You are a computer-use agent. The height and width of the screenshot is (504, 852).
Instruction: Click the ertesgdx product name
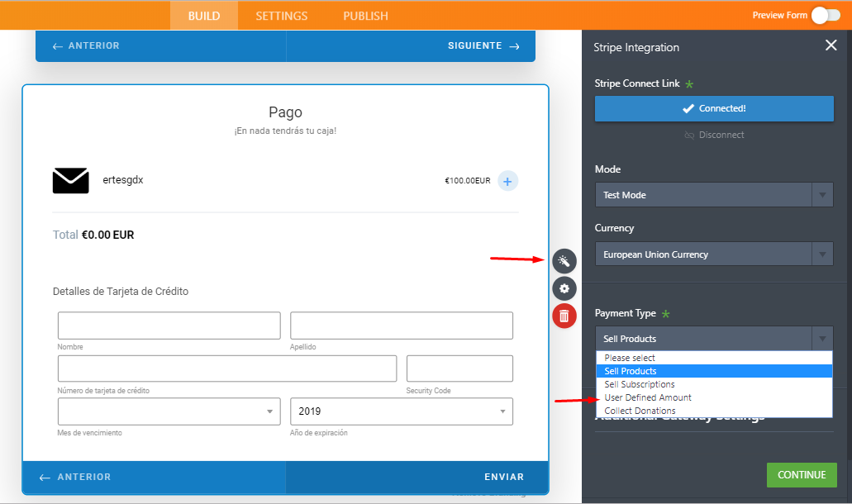(x=123, y=180)
